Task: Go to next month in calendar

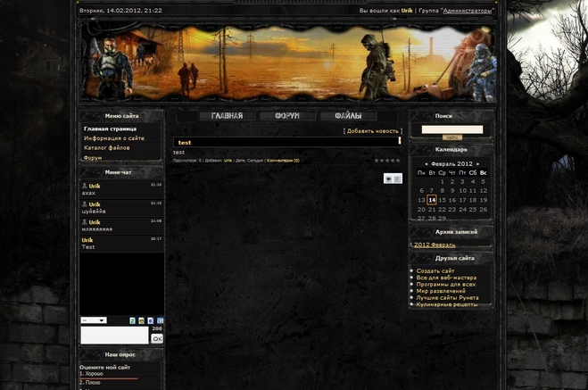Action: tap(477, 164)
